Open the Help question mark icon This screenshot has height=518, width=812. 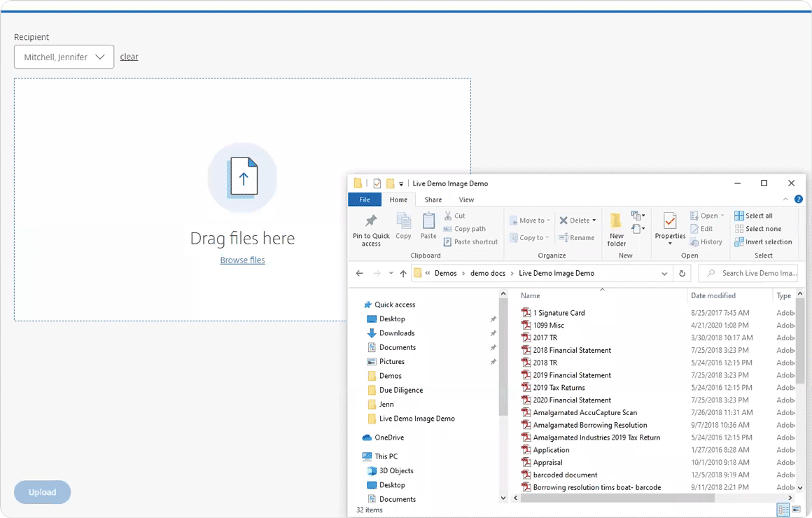tap(798, 199)
